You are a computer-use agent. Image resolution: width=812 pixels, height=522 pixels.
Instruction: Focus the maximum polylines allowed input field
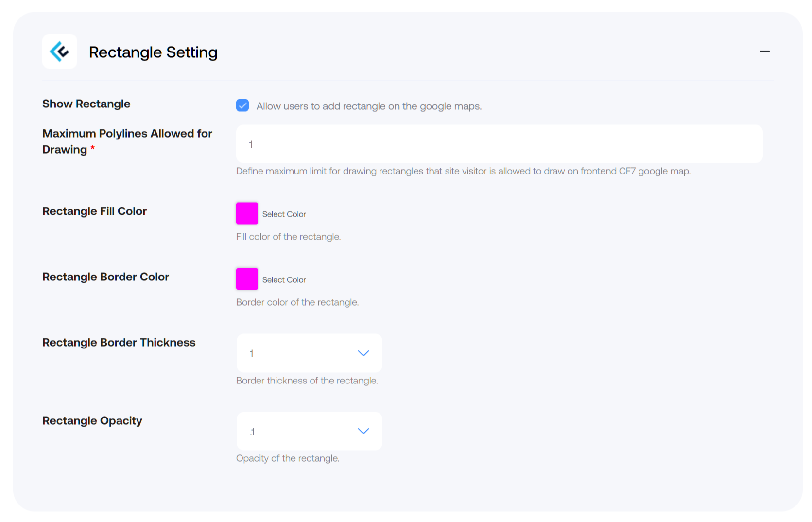[x=499, y=144]
